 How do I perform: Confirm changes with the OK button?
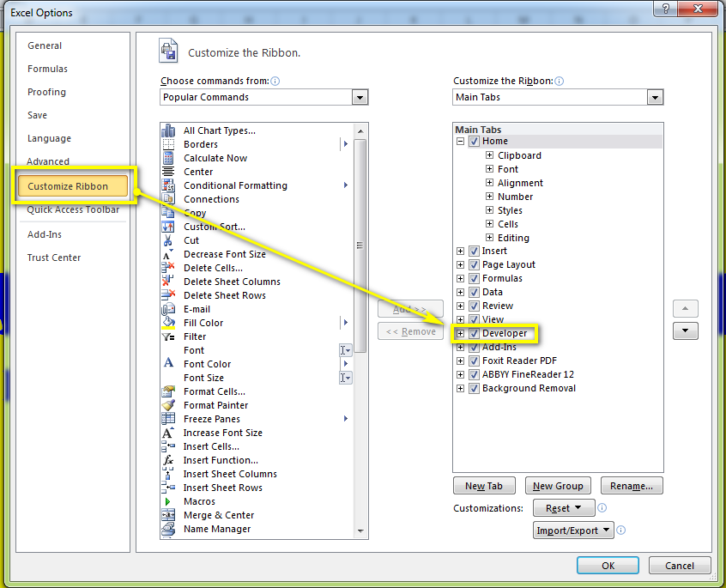point(608,566)
